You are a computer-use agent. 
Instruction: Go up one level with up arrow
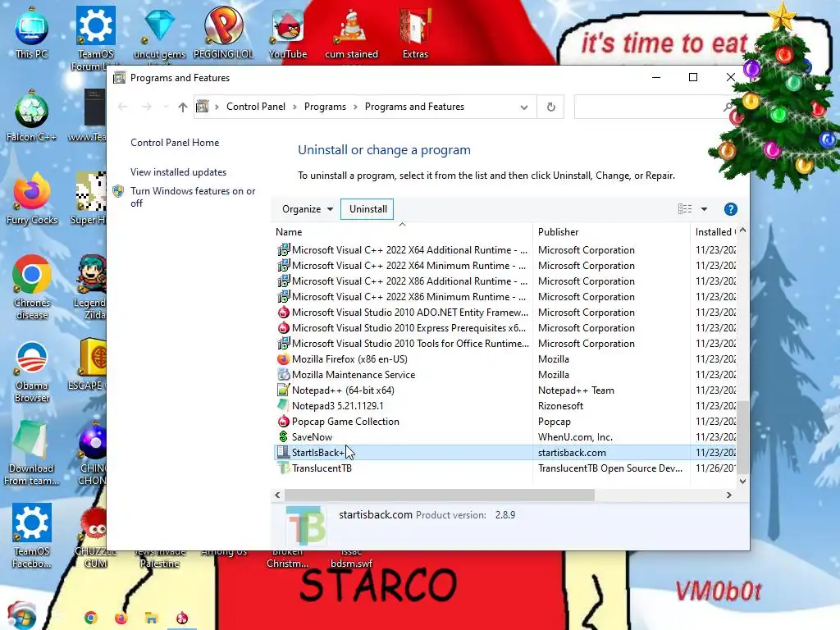pyautogui.click(x=183, y=107)
